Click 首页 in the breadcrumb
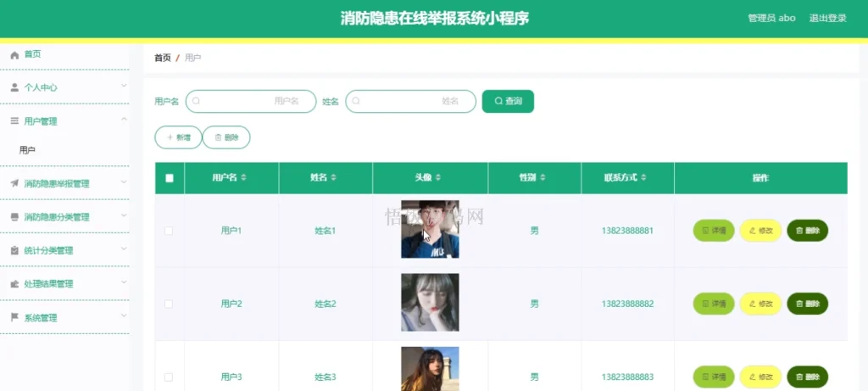868x391 pixels. point(162,58)
